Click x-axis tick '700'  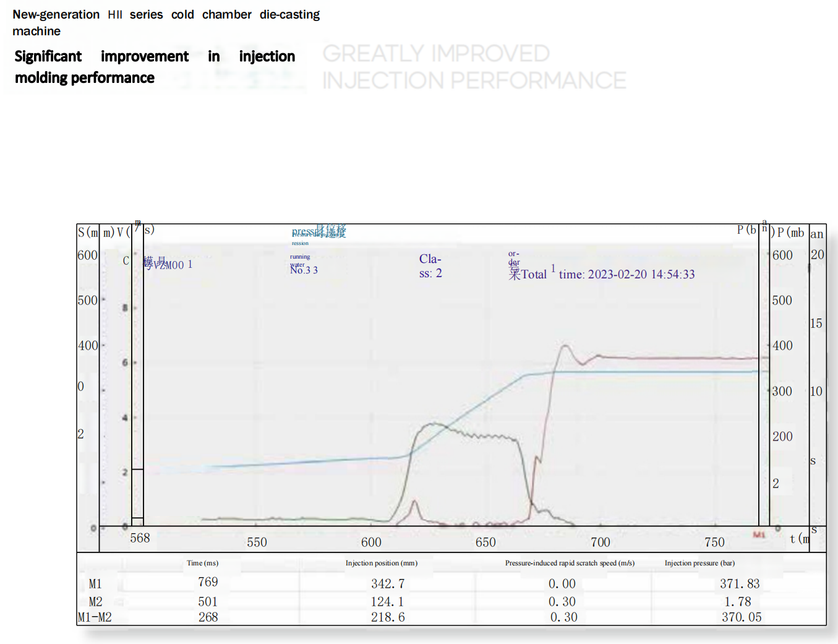600,542
